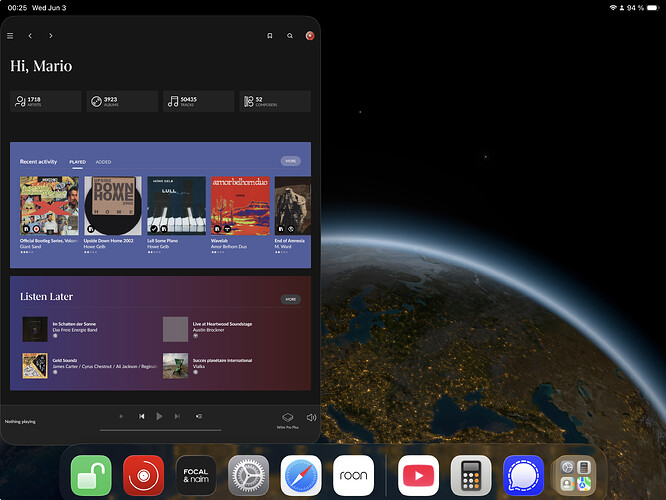Open the 1718 Artists tile
The width and height of the screenshot is (666, 500).
point(46,101)
